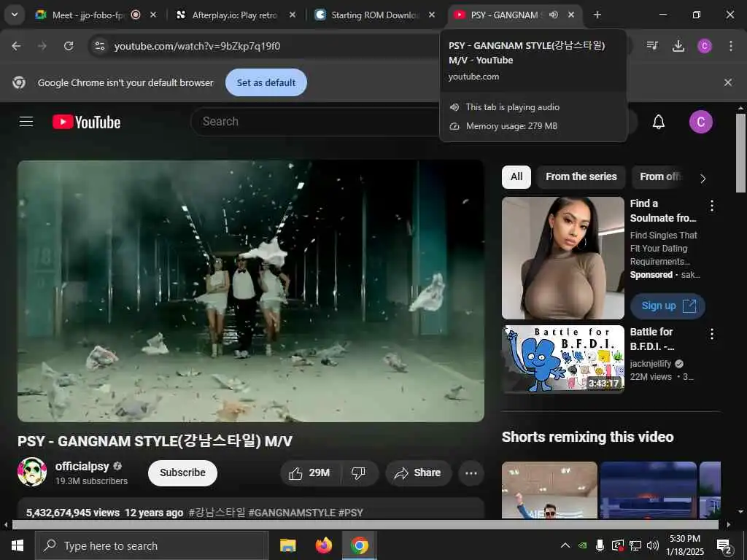The width and height of the screenshot is (747, 560).
Task: Open Chrome three-dot menu
Action: tap(731, 46)
